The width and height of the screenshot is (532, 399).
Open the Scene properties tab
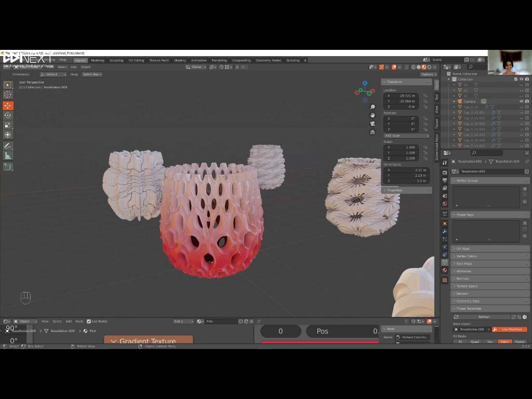coord(445,196)
